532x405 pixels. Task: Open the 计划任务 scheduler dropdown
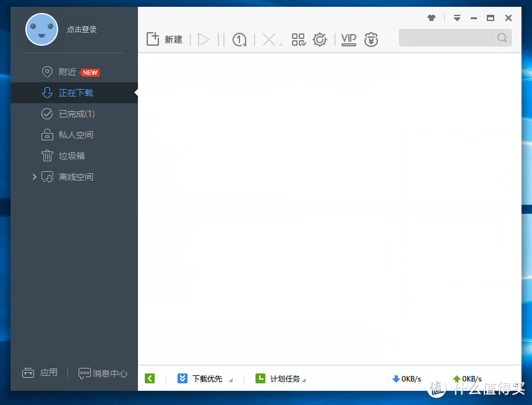click(282, 378)
